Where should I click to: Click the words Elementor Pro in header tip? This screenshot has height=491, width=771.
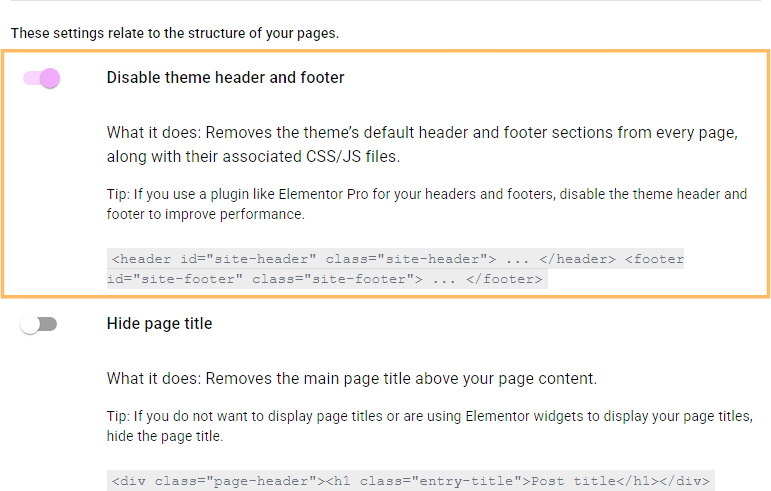pos(323,194)
